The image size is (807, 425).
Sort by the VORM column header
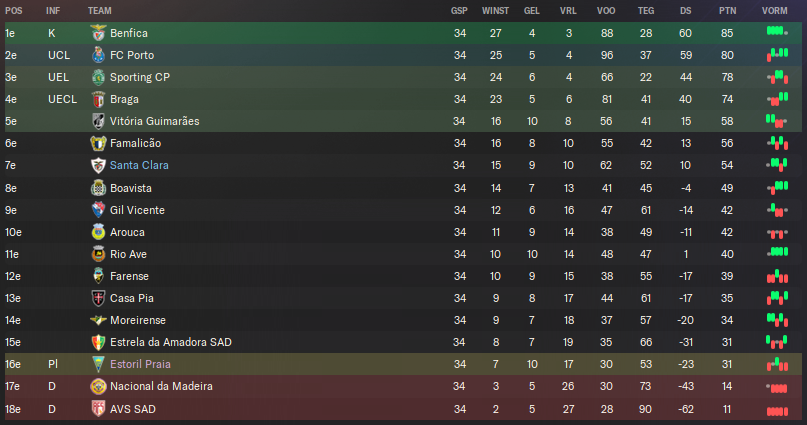tap(775, 11)
